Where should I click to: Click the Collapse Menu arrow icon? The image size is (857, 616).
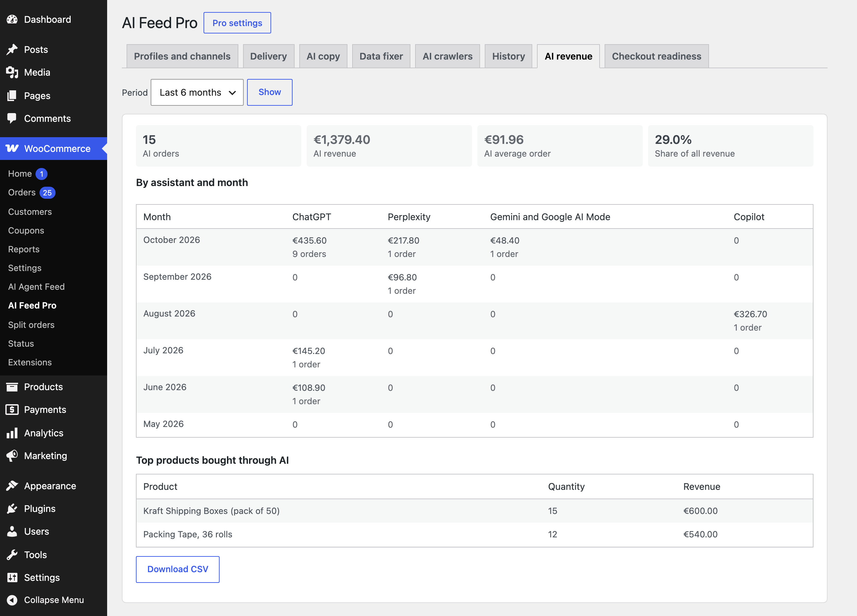pyautogui.click(x=12, y=600)
